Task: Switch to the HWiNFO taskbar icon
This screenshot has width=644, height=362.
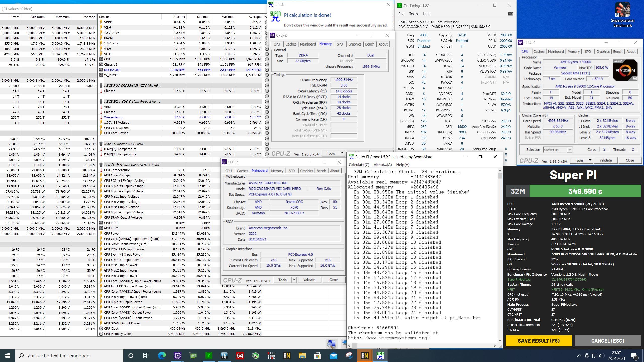Action: click(224, 356)
